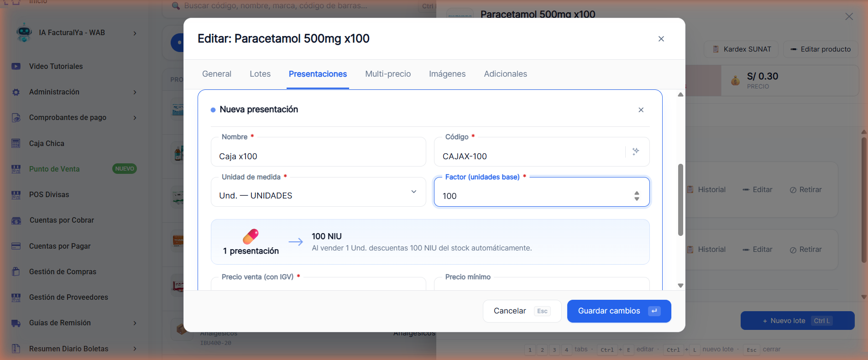Increase the Factor value by one

coord(637,193)
